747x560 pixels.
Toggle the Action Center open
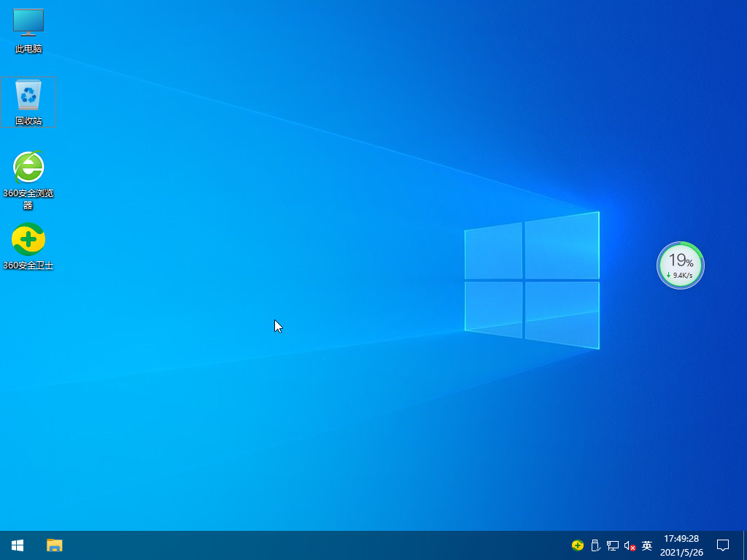[x=722, y=545]
